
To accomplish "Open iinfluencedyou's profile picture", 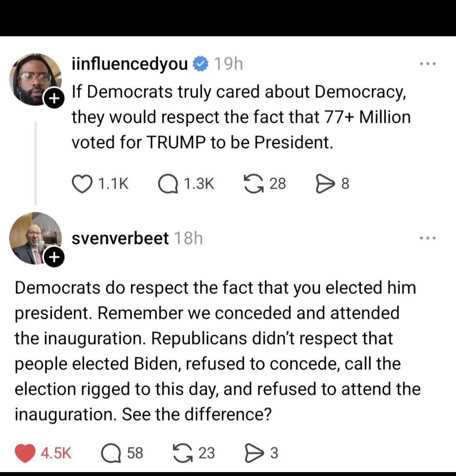I will [34, 78].
